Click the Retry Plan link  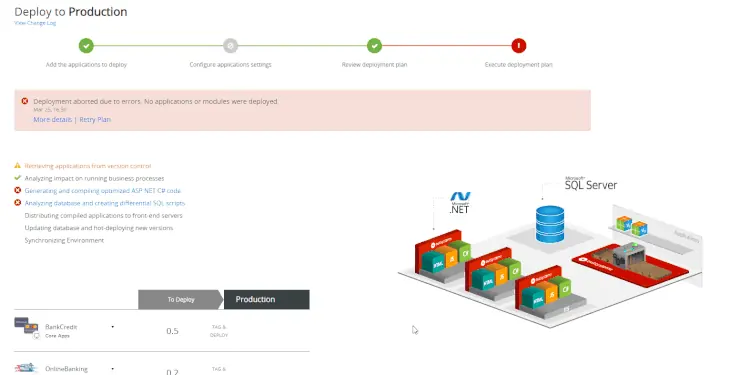click(95, 120)
